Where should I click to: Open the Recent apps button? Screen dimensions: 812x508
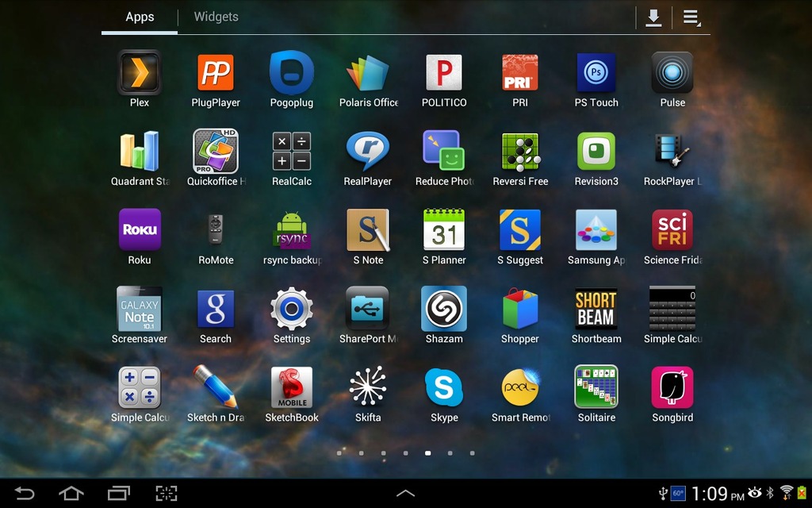pyautogui.click(x=119, y=493)
